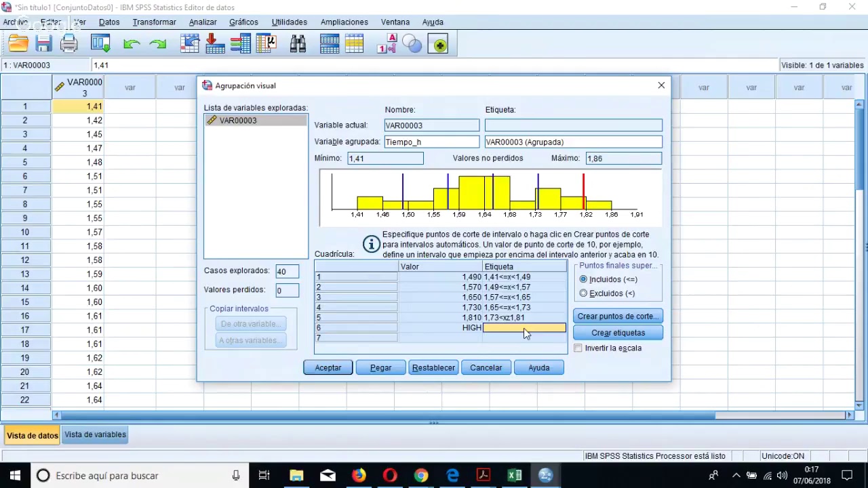Select VAR00003 in the explored variables list
Viewport: 868px width, 488px height.
pos(256,121)
